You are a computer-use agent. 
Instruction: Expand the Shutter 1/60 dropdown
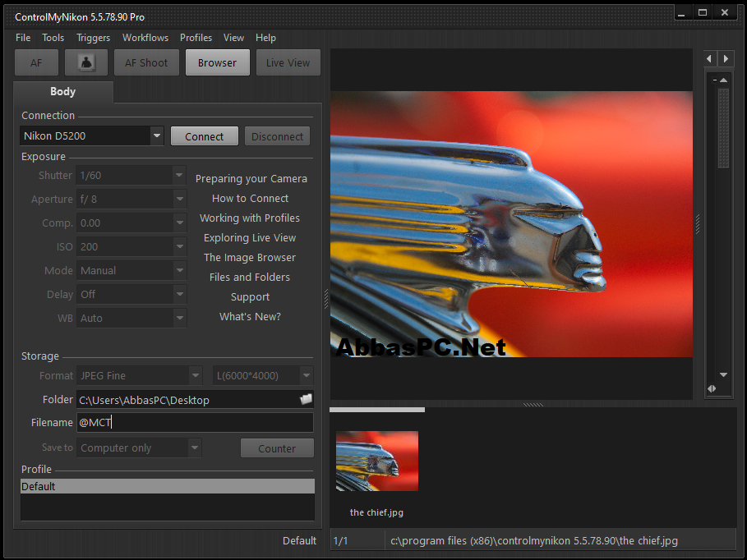[x=179, y=175]
